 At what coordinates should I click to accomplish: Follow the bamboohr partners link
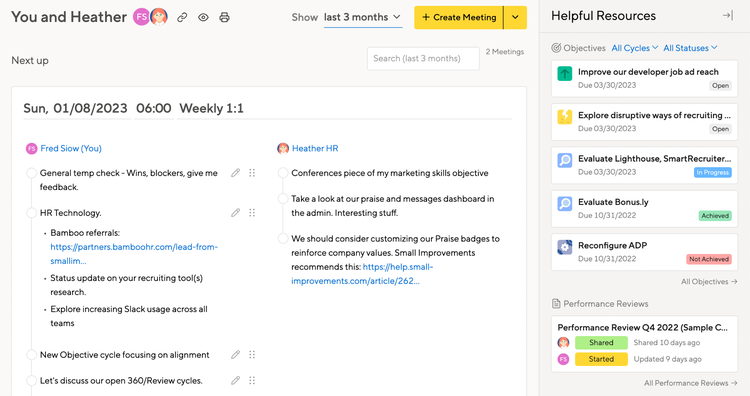click(134, 254)
